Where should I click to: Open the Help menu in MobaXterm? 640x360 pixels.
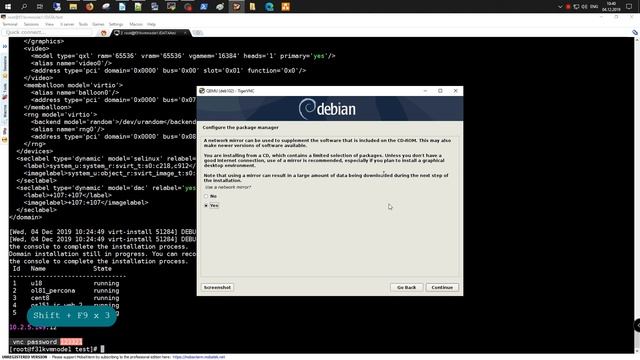[x=151, y=24]
